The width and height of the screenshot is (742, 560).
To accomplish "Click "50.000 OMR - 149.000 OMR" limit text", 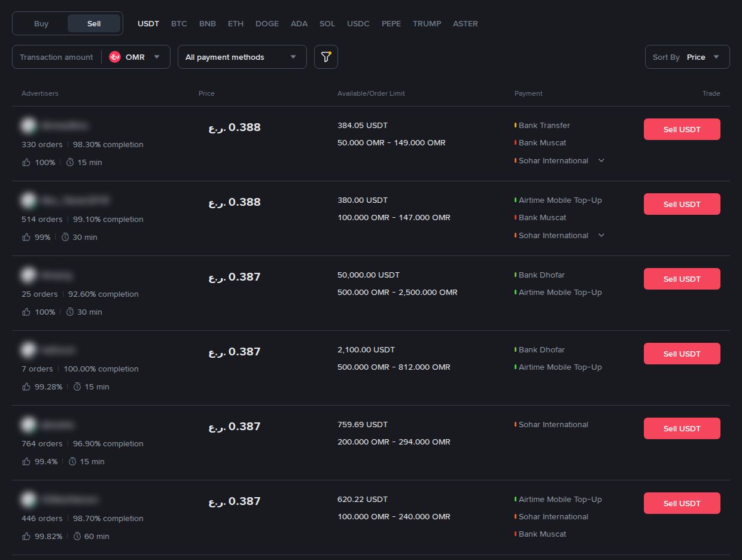I will [391, 142].
